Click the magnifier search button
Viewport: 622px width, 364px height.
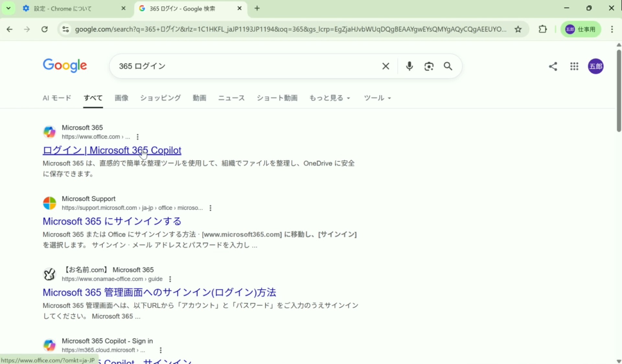click(448, 66)
